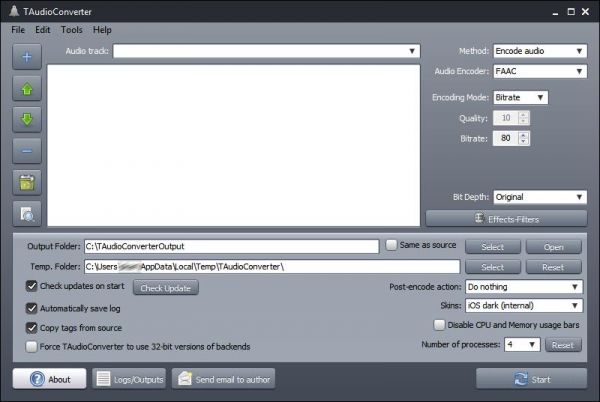
Task: Expand Post-encode action dropdown
Action: [x=524, y=287]
